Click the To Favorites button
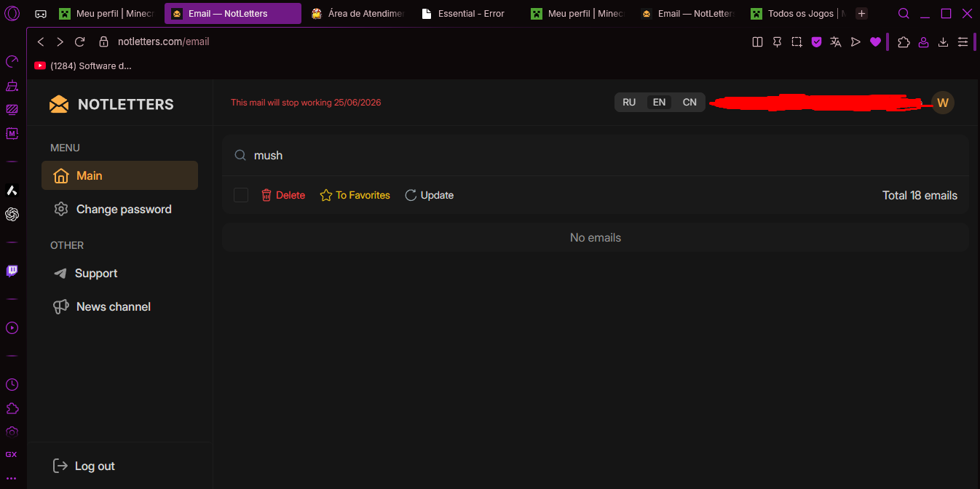Viewport: 980px width, 489px height. pyautogui.click(x=355, y=195)
